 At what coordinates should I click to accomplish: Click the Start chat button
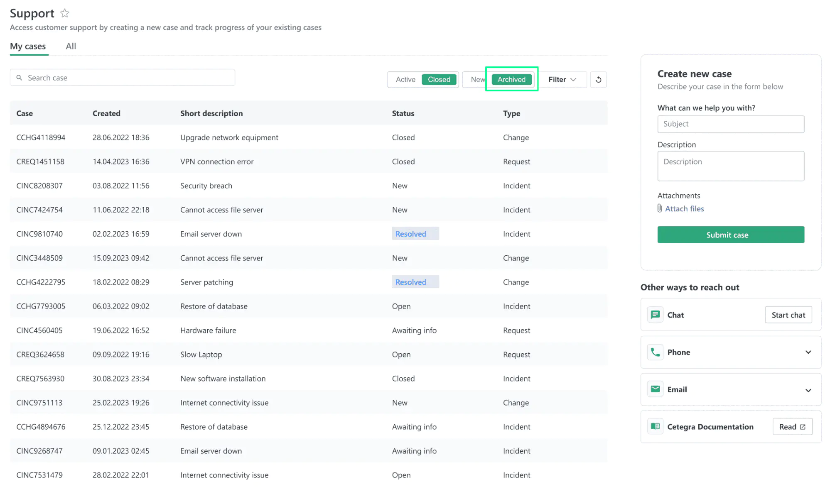[788, 315]
